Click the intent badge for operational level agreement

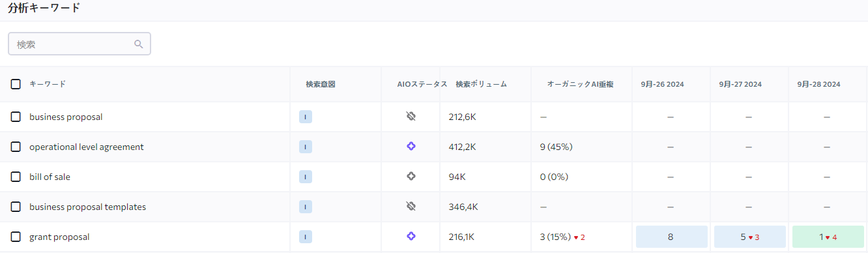306,147
